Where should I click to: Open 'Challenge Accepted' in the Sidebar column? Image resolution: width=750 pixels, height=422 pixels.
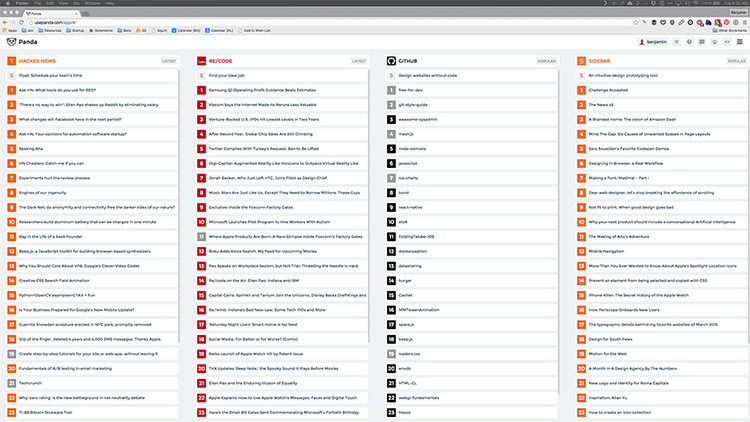(608, 90)
